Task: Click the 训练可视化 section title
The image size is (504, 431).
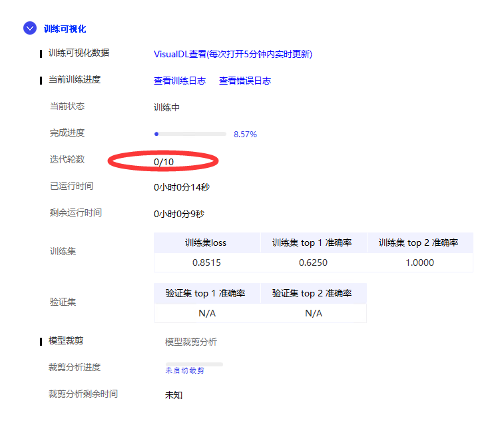Action: tap(65, 29)
